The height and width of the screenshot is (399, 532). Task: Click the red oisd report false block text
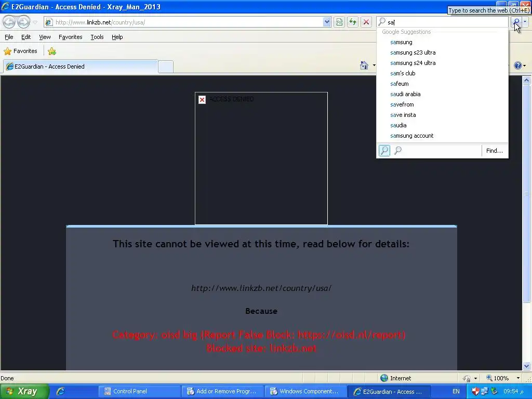259,335
